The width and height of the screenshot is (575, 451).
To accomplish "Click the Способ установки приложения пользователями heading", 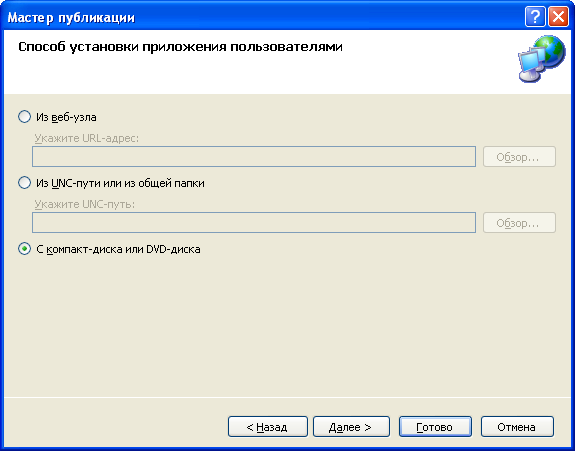I will coord(180,47).
